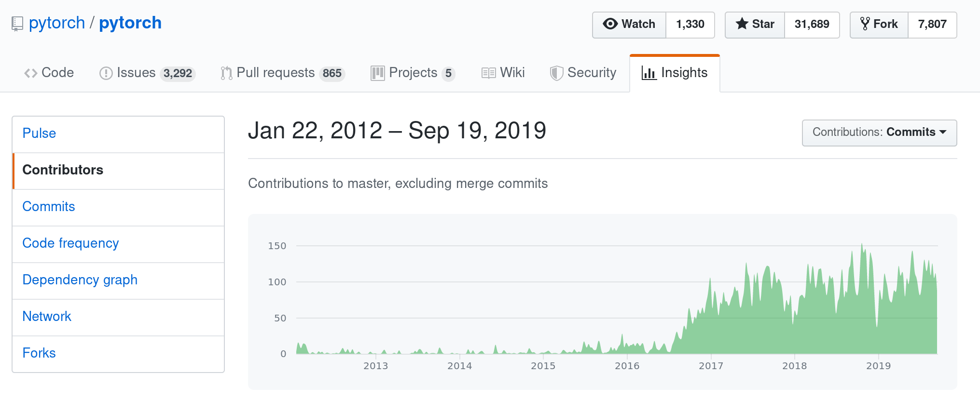Click the date range heading
This screenshot has height=400, width=980.
(397, 131)
